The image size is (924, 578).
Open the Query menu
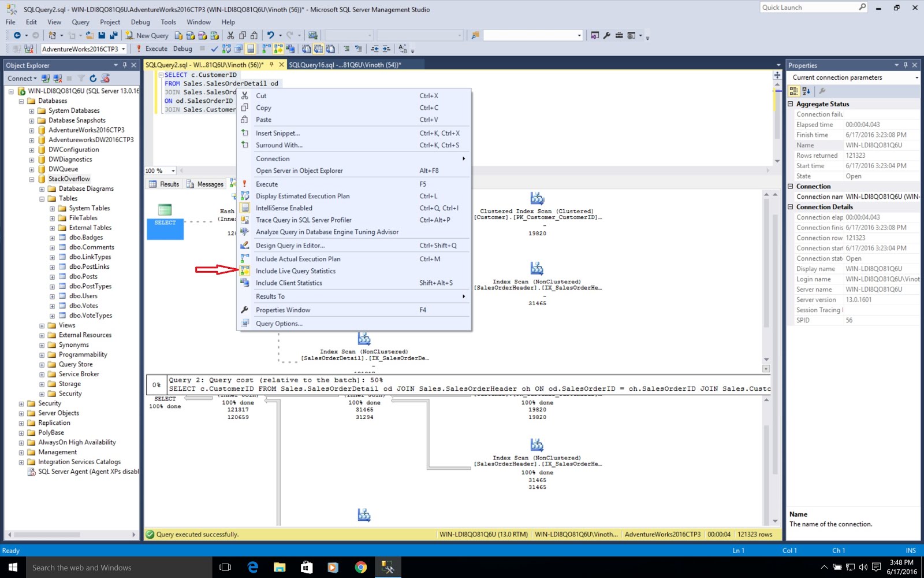coord(80,22)
